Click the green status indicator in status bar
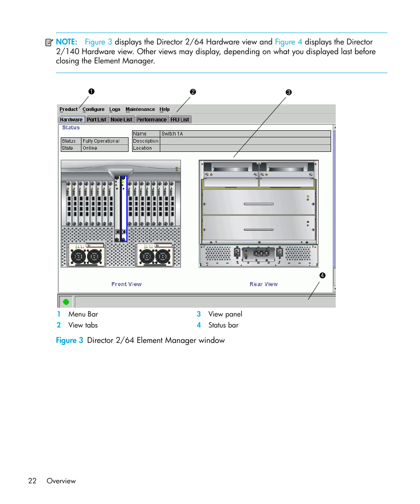 pyautogui.click(x=66, y=302)
